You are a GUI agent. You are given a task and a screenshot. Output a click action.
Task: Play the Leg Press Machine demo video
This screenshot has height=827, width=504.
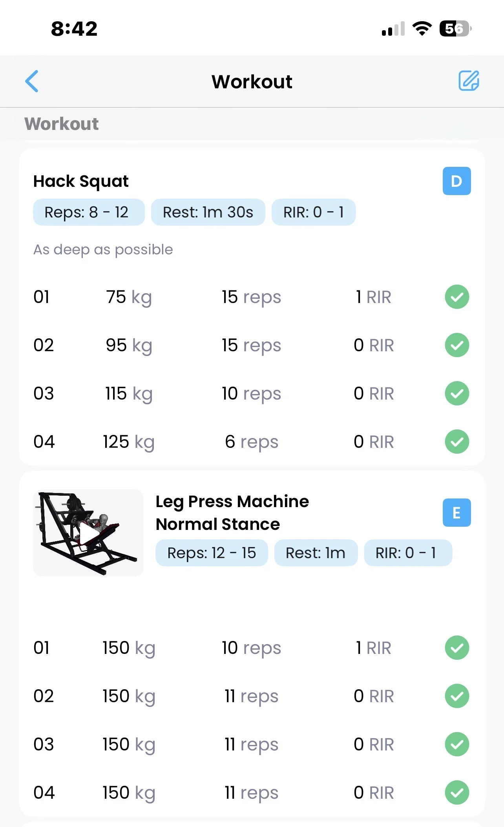point(88,533)
